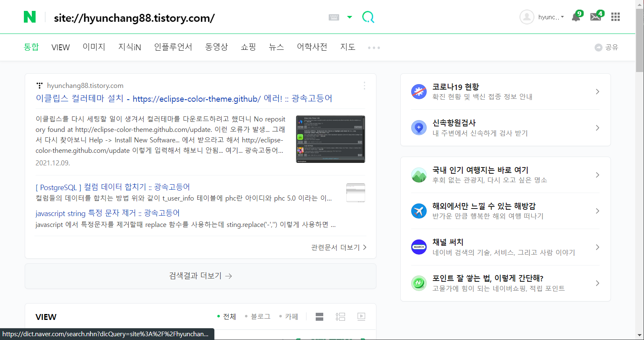Open the 어학사전 tab
The height and width of the screenshot is (340, 644).
pos(312,47)
